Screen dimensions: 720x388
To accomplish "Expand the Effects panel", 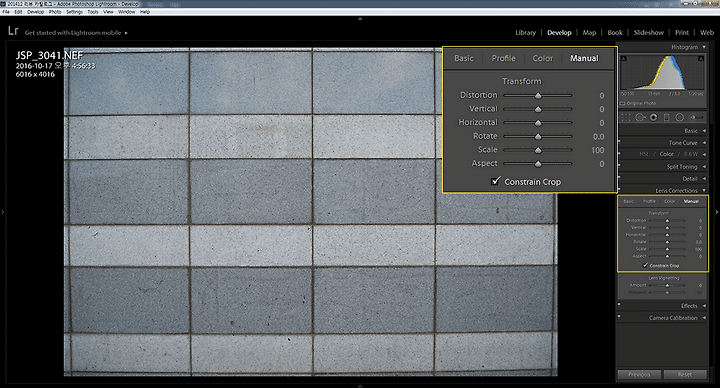I will point(704,306).
